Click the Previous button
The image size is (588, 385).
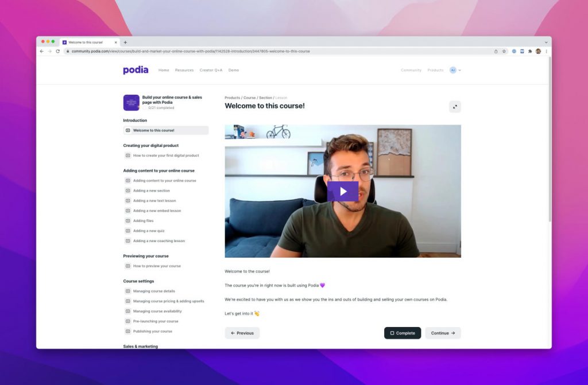[x=242, y=333]
